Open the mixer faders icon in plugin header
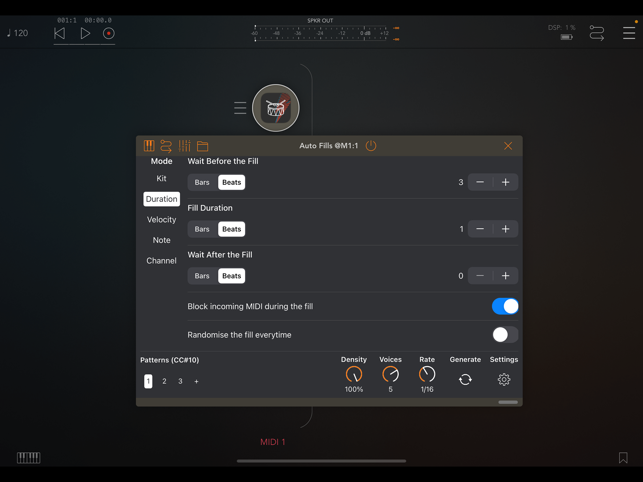The image size is (643, 482). 184,146
